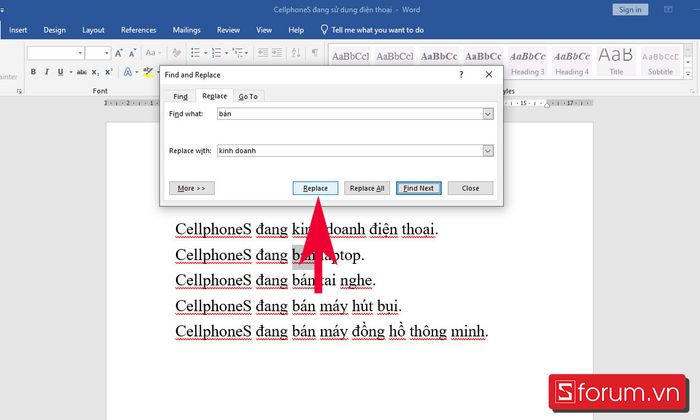Open the Design ribbon tab
The image size is (700, 420).
54,30
